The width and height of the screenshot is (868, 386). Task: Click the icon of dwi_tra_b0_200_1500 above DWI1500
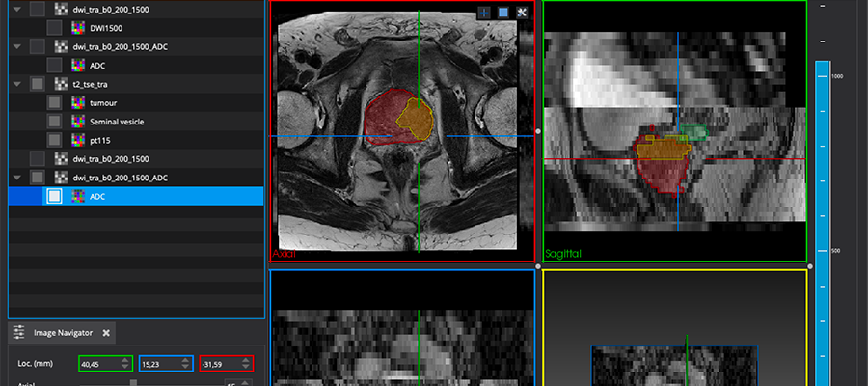tap(61, 10)
